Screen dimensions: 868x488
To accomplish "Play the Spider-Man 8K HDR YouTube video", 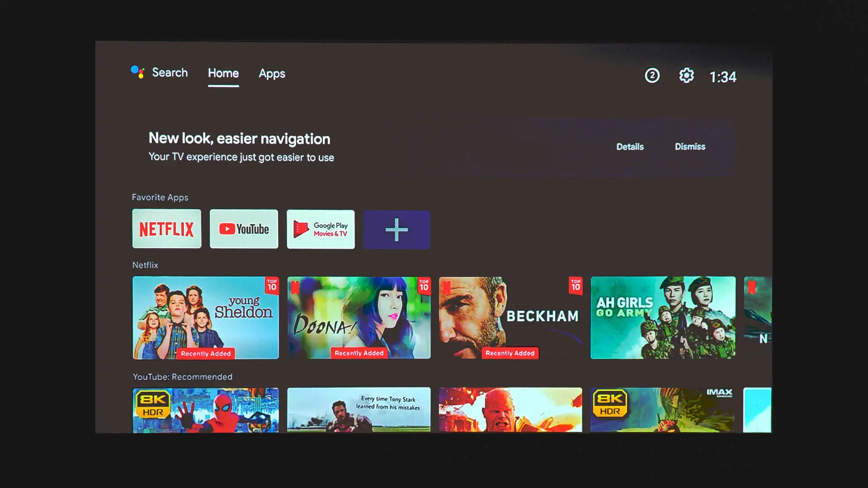I will coord(206,410).
